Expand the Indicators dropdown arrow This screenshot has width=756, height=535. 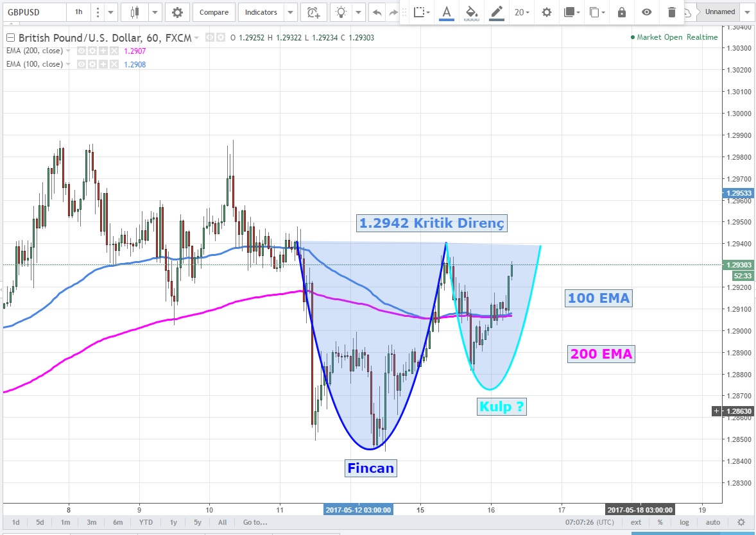point(290,12)
